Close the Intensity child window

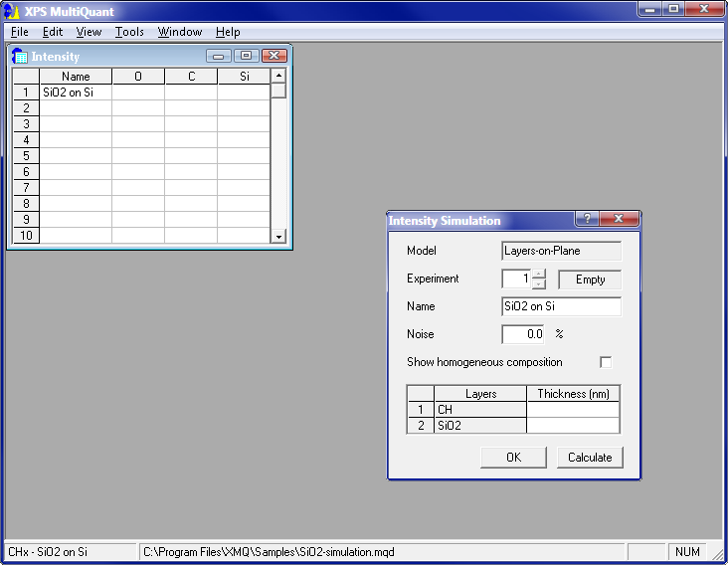coord(273,57)
